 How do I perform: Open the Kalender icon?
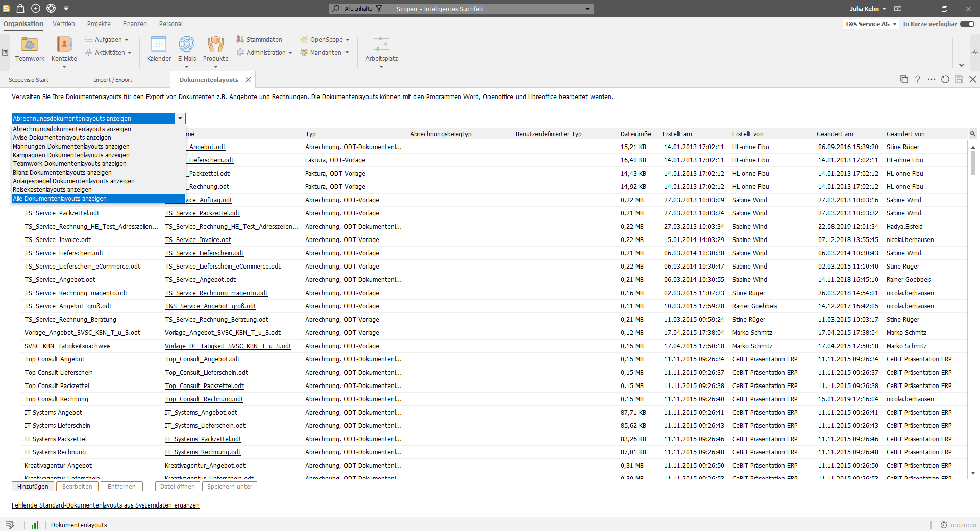click(159, 45)
